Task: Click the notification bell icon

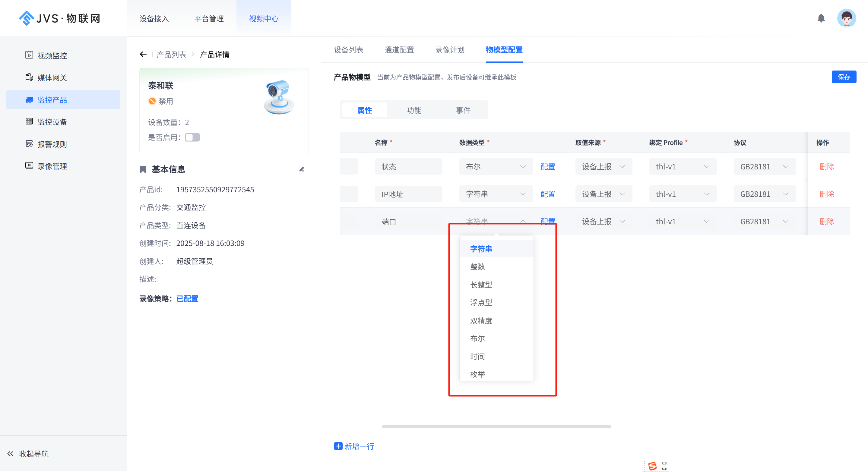Action: [821, 18]
